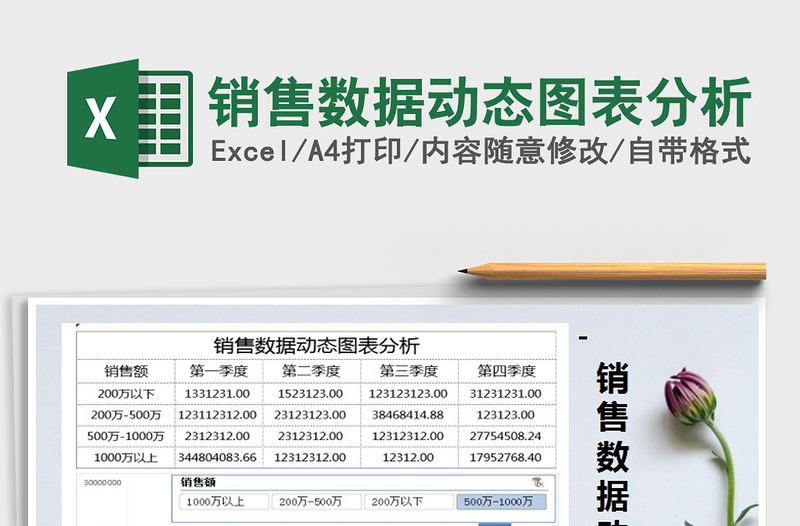Select the 200万-500万 slicer button
800x526 pixels.
[316, 502]
